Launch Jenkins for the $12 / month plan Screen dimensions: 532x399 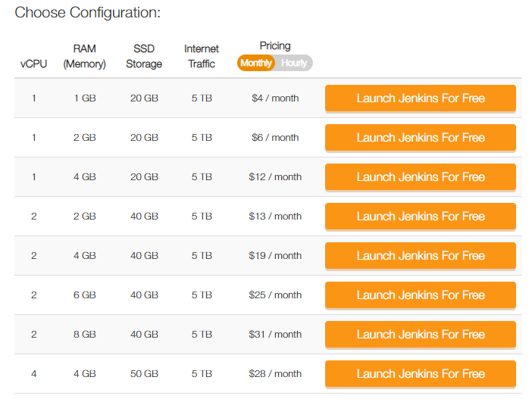point(421,177)
